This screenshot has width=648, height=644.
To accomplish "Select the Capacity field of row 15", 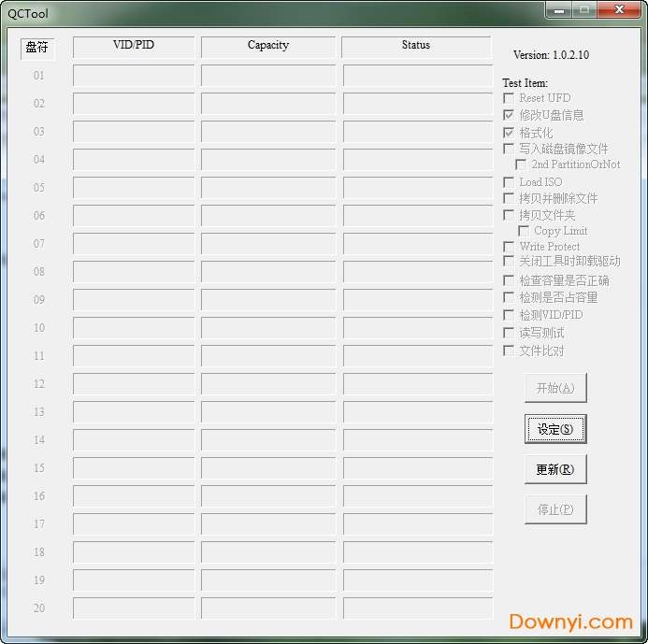I will [x=268, y=467].
